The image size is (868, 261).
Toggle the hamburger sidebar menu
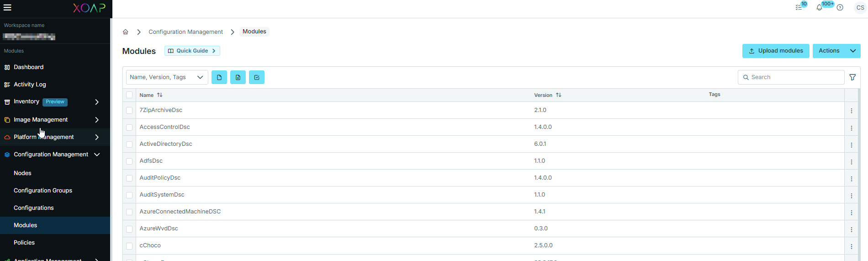click(8, 7)
